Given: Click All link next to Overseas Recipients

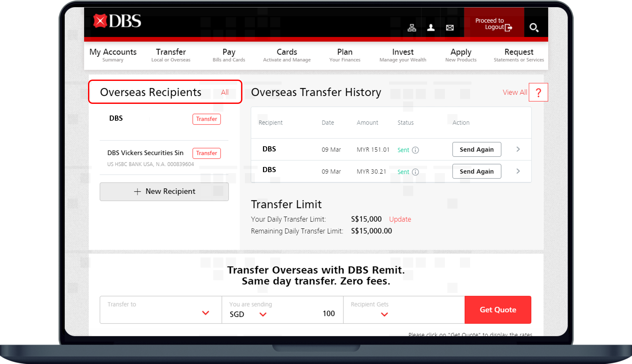Looking at the screenshot, I should tap(225, 92).
